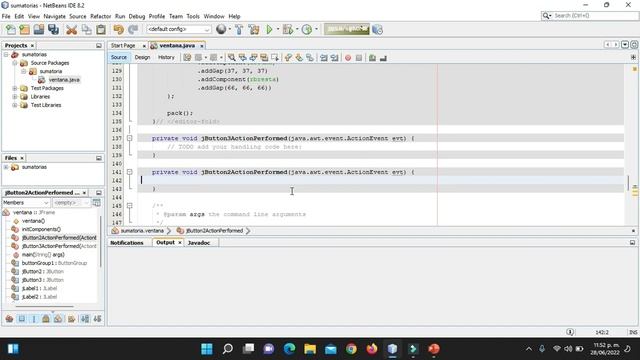Toggle Fully Qualified Names in the Navigator
640x360 pixels.
[71, 319]
